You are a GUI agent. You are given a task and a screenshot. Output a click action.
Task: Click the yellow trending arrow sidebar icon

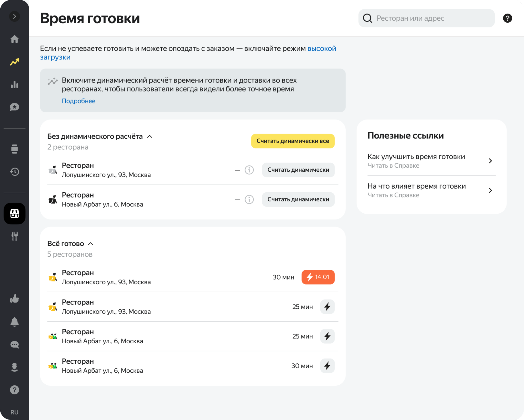click(14, 62)
